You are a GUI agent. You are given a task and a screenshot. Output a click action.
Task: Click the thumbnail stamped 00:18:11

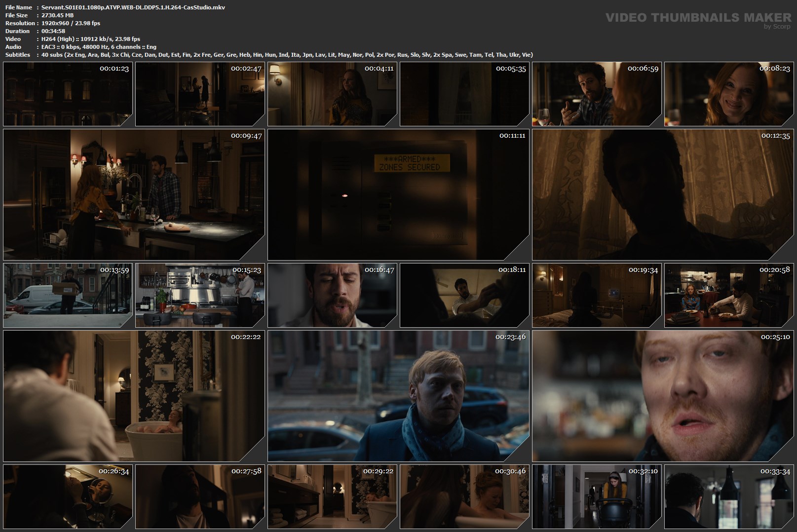[x=464, y=295]
